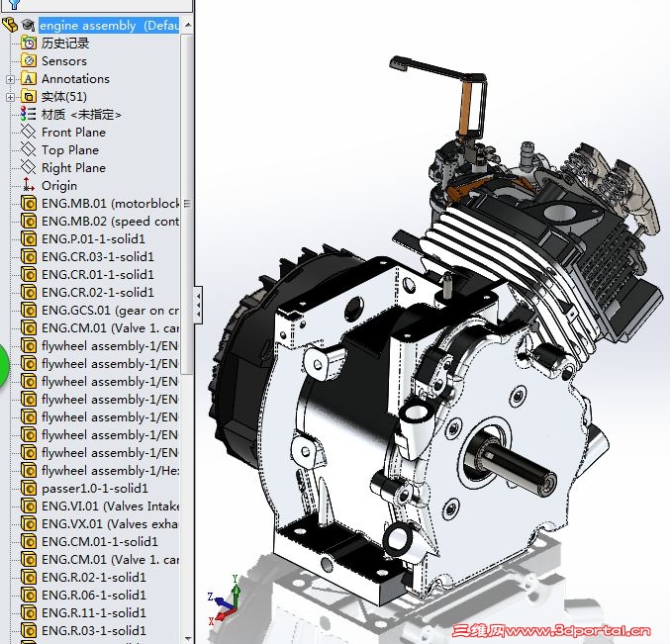Click the Right Plane icon

pos(29,167)
